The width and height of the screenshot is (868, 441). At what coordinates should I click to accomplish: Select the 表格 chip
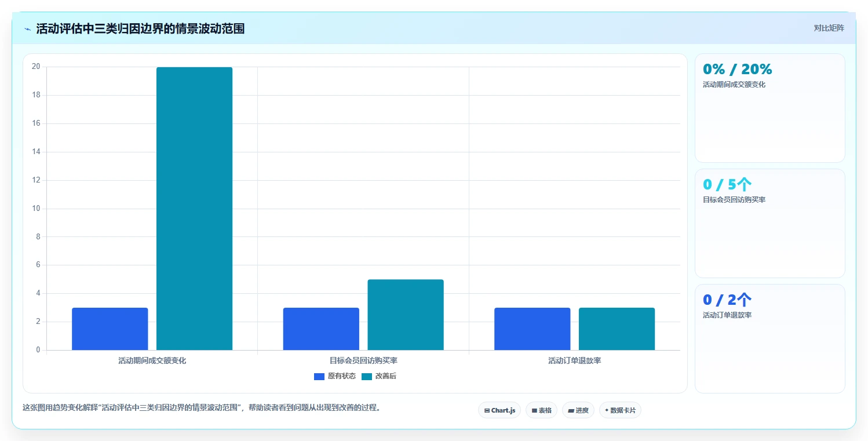point(541,410)
